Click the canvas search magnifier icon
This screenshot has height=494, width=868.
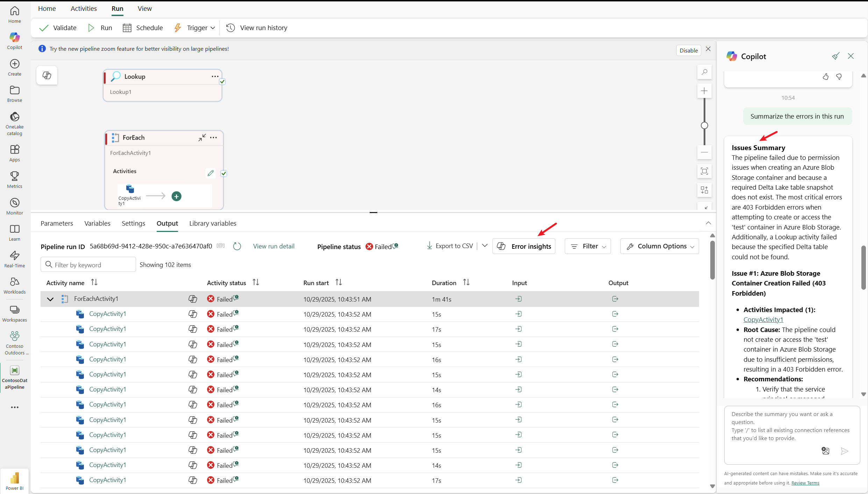click(704, 72)
